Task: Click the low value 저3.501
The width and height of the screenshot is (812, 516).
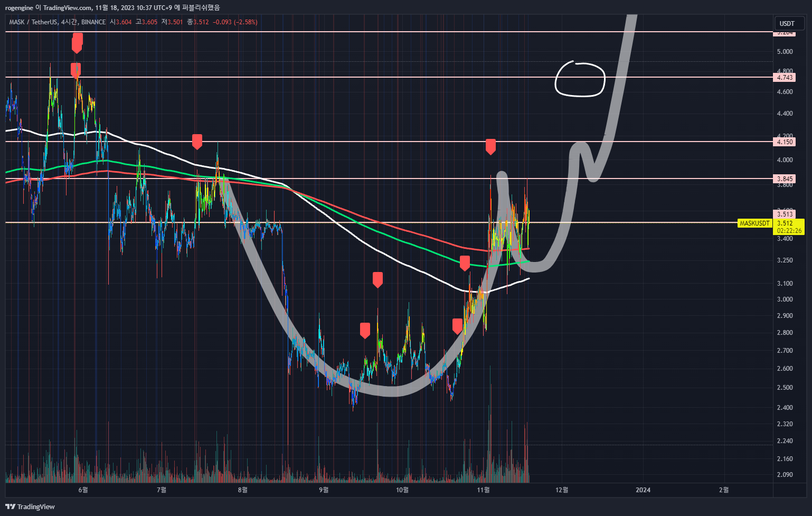Action: tap(172, 22)
